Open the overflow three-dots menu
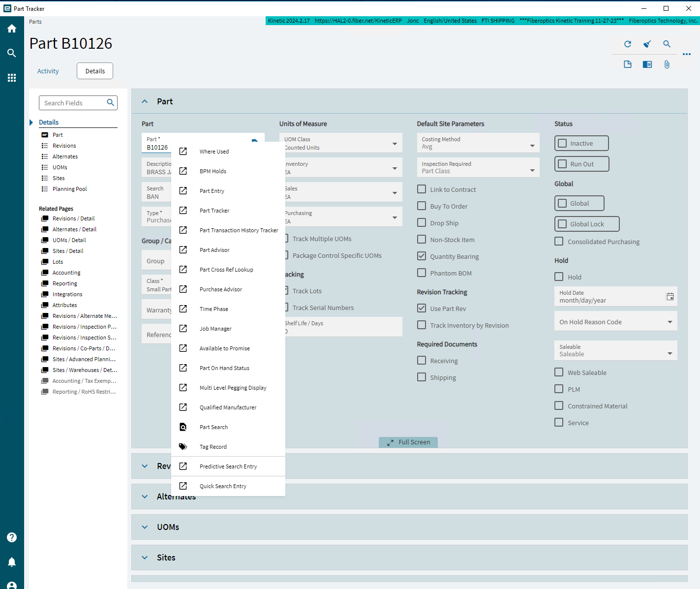Image resolution: width=700 pixels, height=589 pixels. pos(687,54)
